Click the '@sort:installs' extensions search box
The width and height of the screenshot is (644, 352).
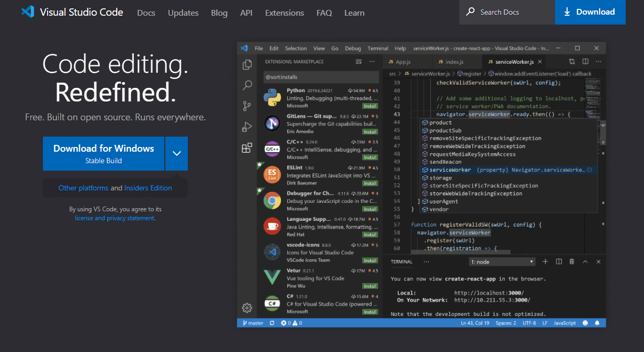click(320, 77)
